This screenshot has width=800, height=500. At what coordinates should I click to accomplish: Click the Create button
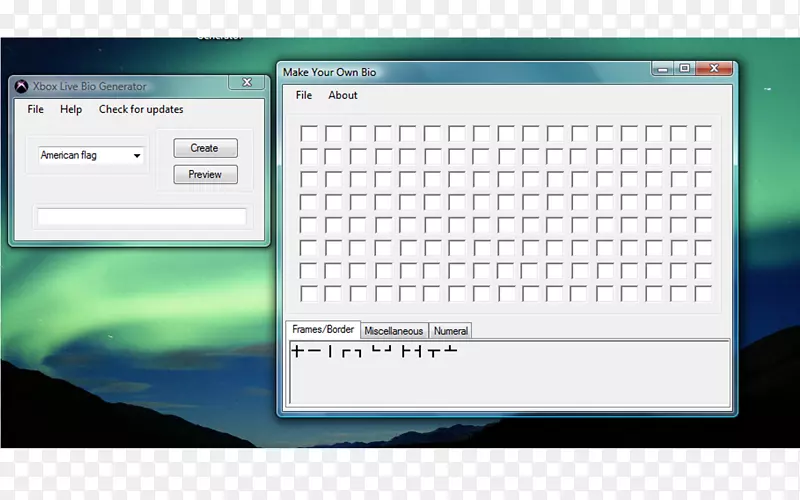tap(205, 148)
